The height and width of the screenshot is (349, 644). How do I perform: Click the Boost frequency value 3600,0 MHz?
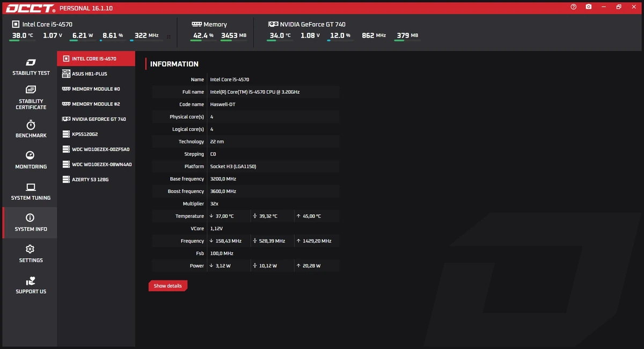click(x=223, y=191)
